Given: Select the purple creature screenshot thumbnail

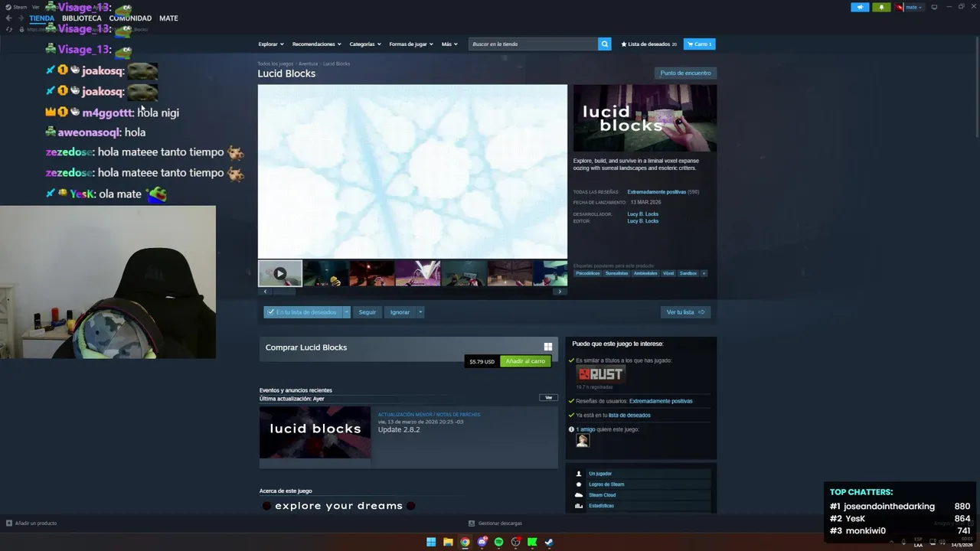Looking at the screenshot, I should click(417, 273).
